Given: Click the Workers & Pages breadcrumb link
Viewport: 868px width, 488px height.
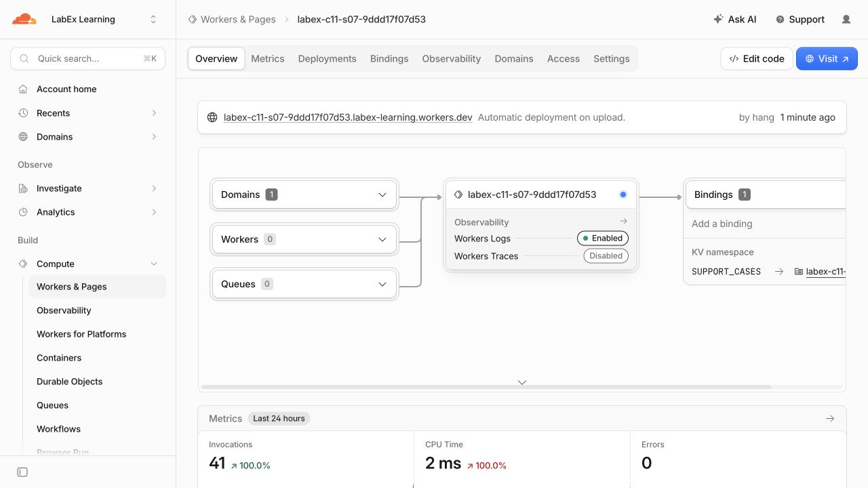Looking at the screenshot, I should click(x=238, y=20).
